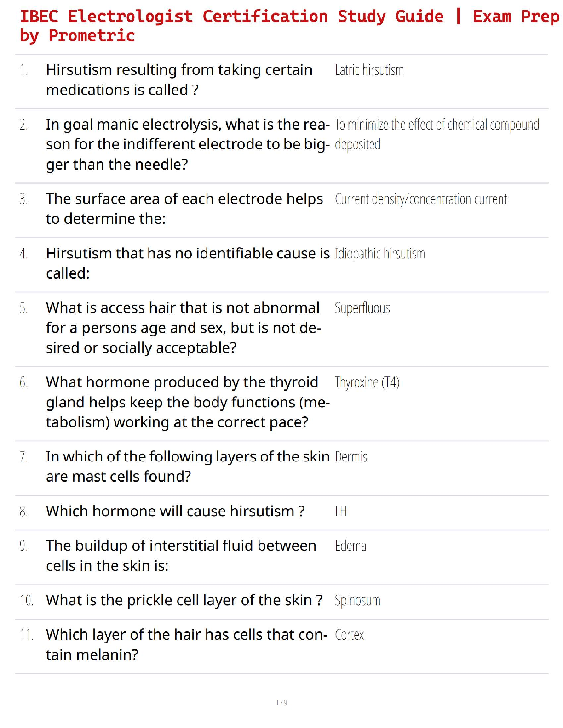Click question 1 about medication-caused hirsutism
The image size is (563, 728).
pos(179,80)
